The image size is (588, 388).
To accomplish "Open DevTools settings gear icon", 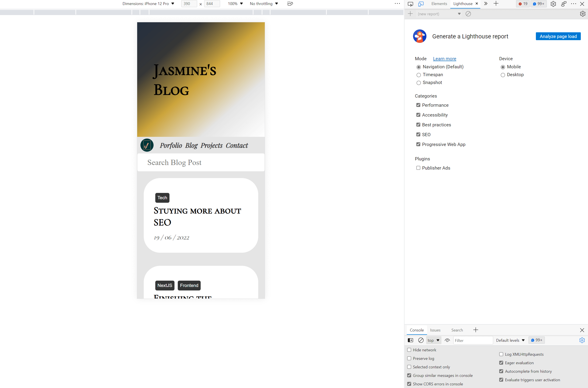I will (x=553, y=4).
